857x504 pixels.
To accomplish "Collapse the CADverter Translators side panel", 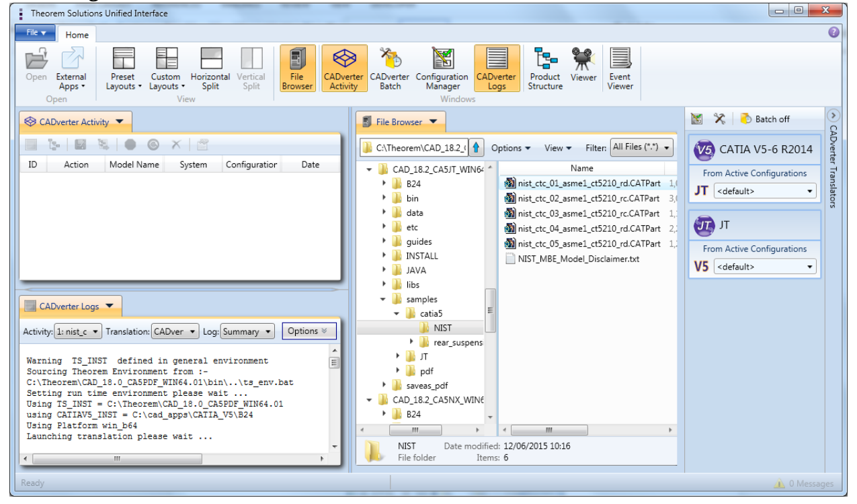I will click(x=833, y=115).
